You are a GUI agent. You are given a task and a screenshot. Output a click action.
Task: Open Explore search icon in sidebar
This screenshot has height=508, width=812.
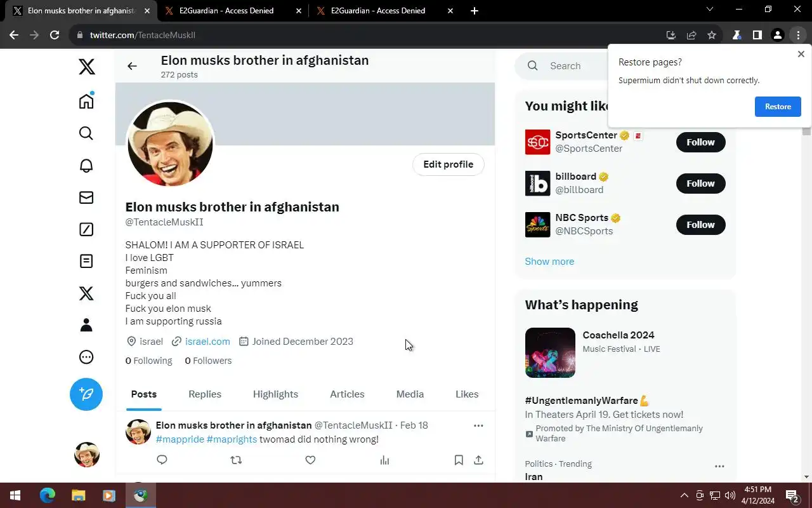86,133
